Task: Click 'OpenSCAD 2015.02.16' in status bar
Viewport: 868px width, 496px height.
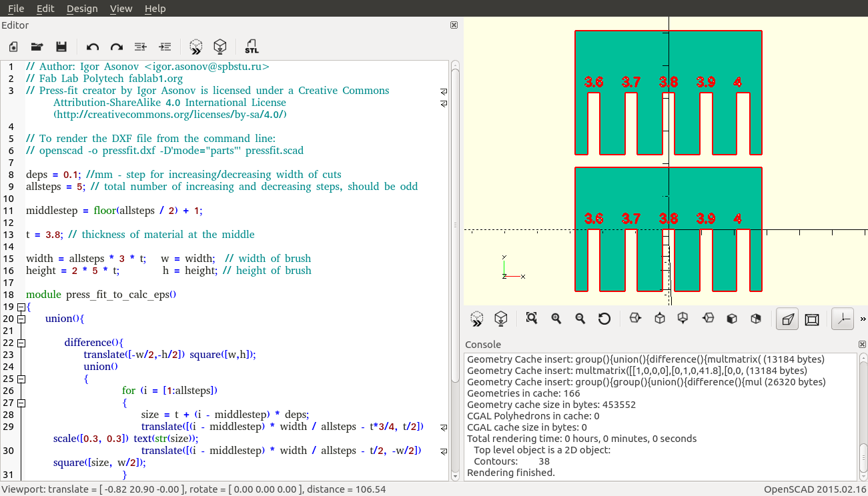Action: pyautogui.click(x=815, y=489)
